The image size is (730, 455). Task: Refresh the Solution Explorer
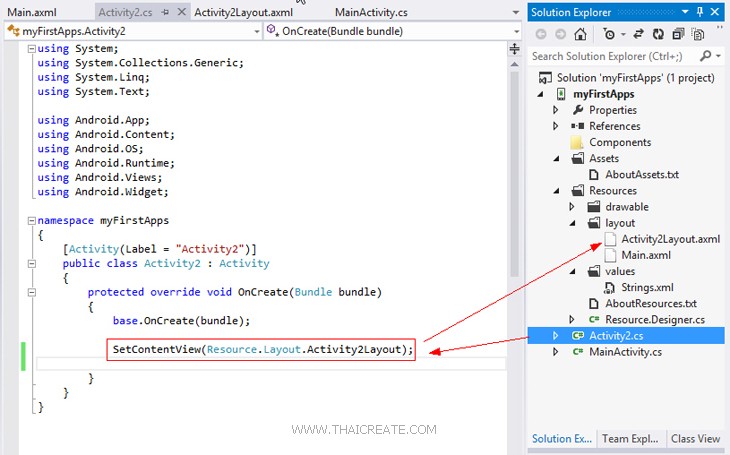point(658,34)
